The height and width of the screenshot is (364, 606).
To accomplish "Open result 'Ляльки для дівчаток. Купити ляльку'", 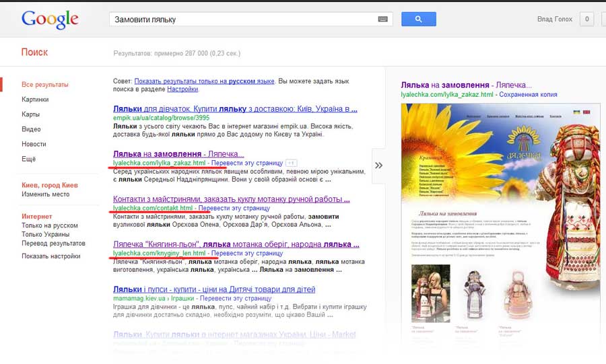I will coord(235,109).
